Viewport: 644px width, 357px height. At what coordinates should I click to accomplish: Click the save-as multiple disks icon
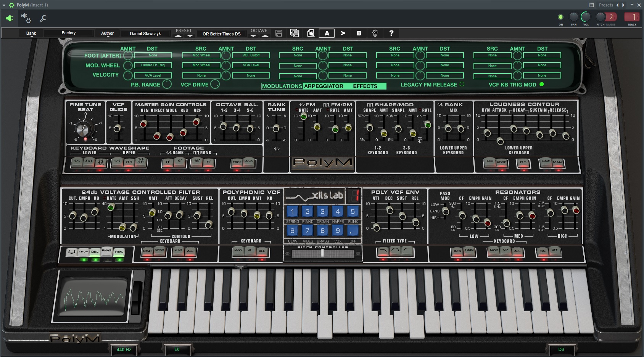295,33
